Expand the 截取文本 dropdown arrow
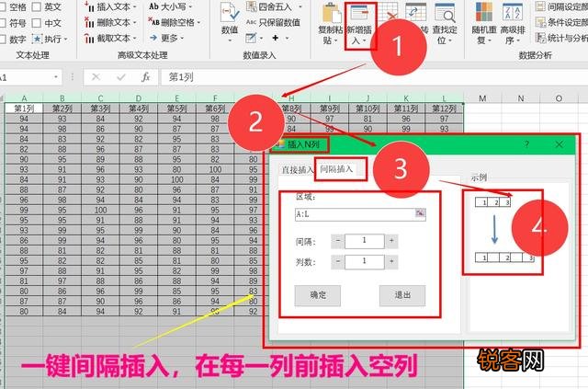 tap(134, 39)
